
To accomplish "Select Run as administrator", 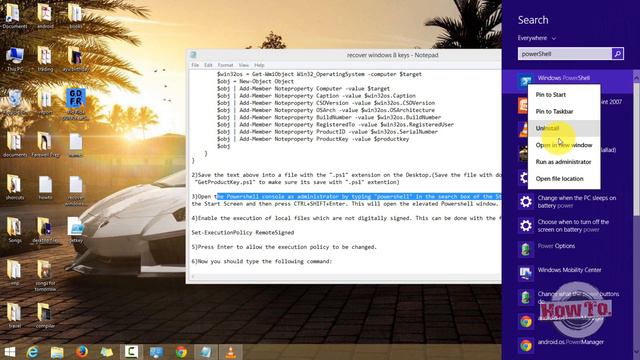I will tap(564, 162).
